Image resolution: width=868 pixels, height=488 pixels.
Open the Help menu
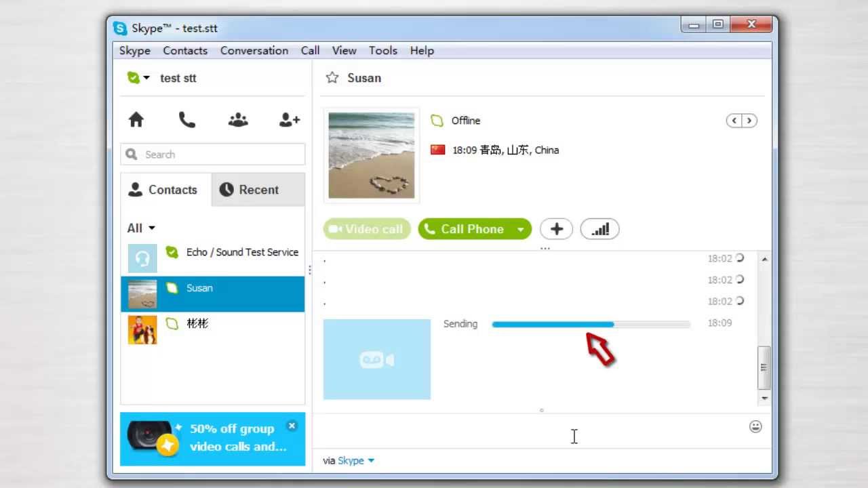pos(422,51)
